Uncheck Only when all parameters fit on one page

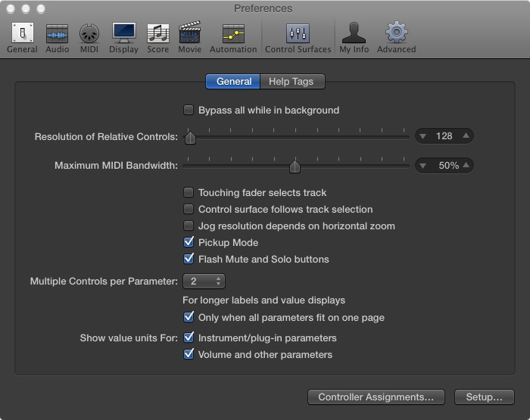coord(189,317)
